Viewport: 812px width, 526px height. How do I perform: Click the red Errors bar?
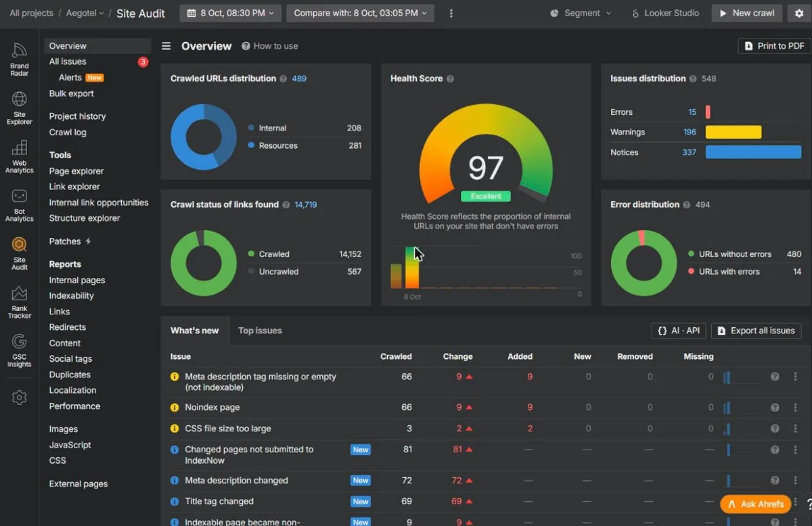coord(708,112)
